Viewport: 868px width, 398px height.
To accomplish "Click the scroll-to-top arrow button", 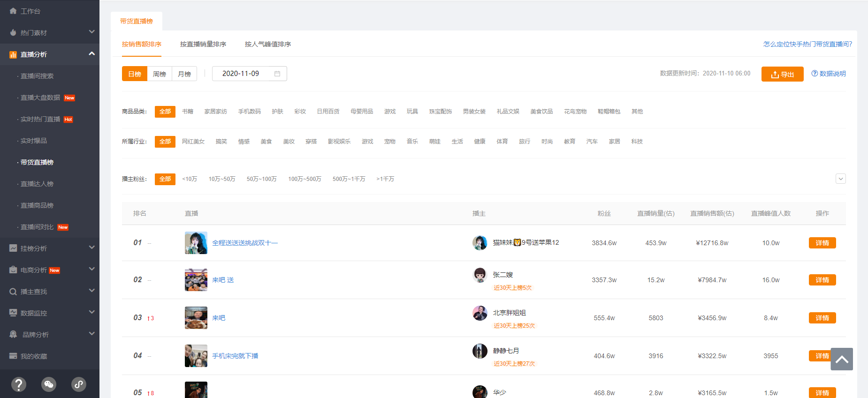I will [x=842, y=359].
